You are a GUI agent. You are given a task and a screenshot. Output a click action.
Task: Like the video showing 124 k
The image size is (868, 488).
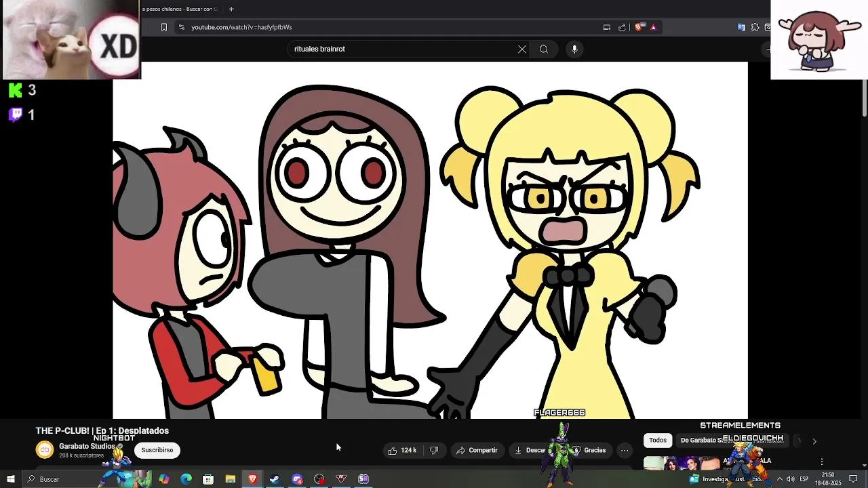[403, 450]
